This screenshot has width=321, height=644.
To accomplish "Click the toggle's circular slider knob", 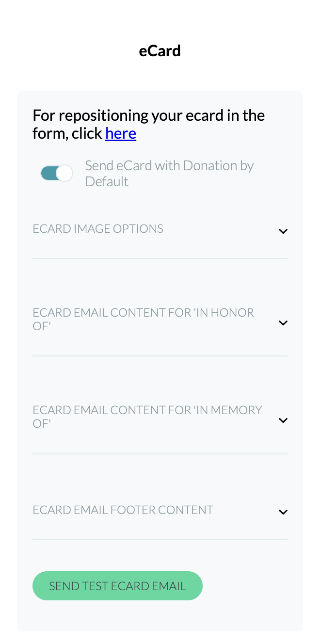I will click(x=64, y=173).
